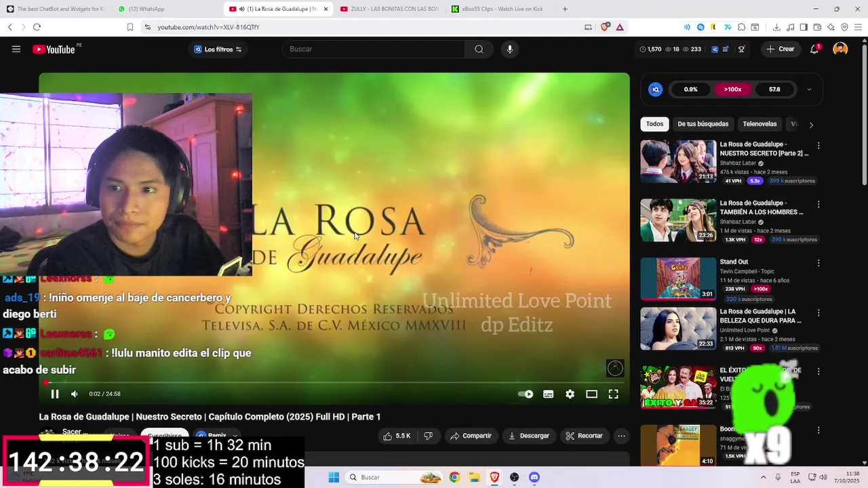This screenshot has height=488, width=868.
Task: Open the list icon next to the IQ badge
Action: (x=726, y=49)
